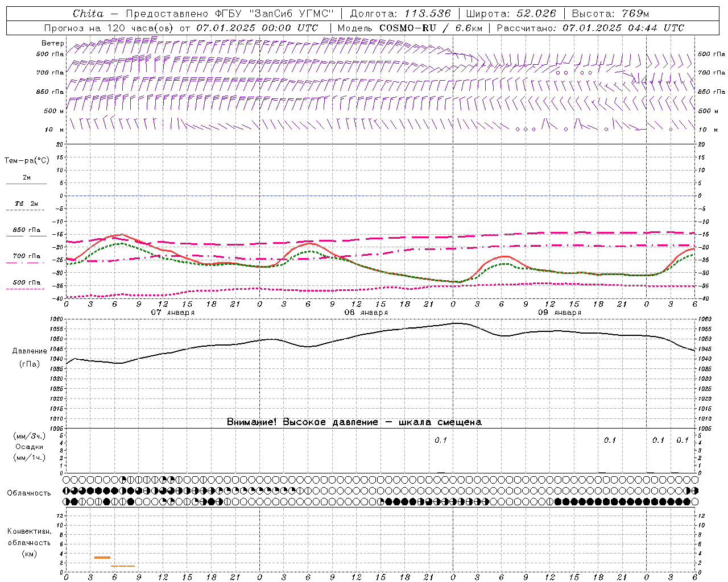Viewport: 728px width, 582px height.
Task: Click the "Облачность" cloud cover label
Action: 29,493
